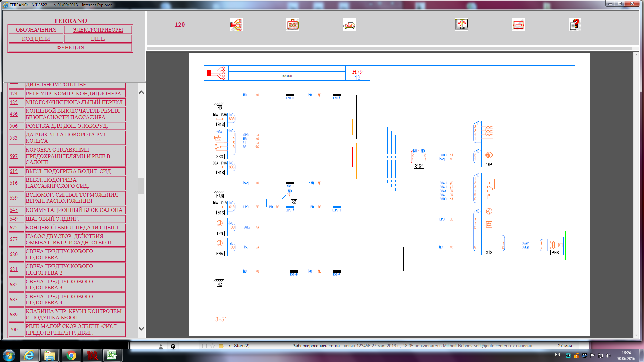Click R164 connector label in diagram
Image resolution: width=644 pixels, height=362 pixels.
419,166
